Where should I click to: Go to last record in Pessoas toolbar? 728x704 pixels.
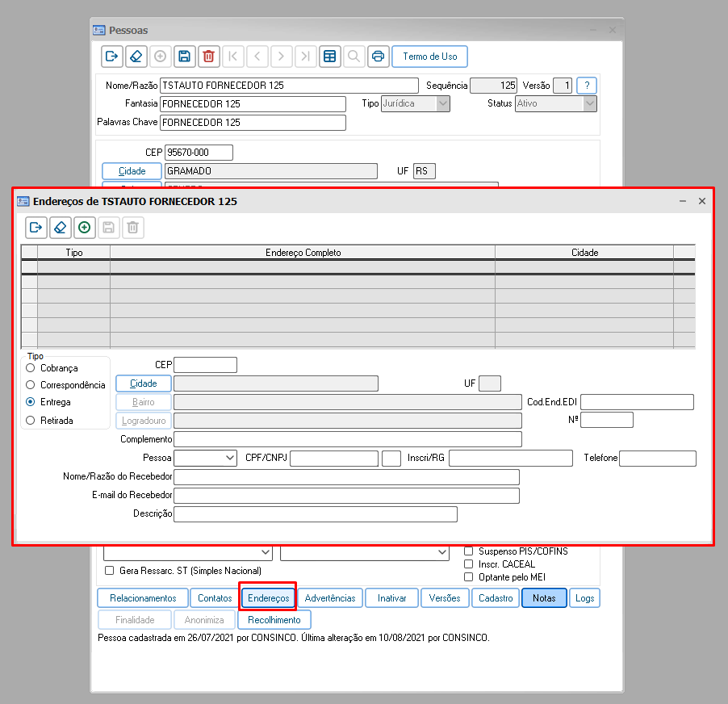[x=306, y=57]
